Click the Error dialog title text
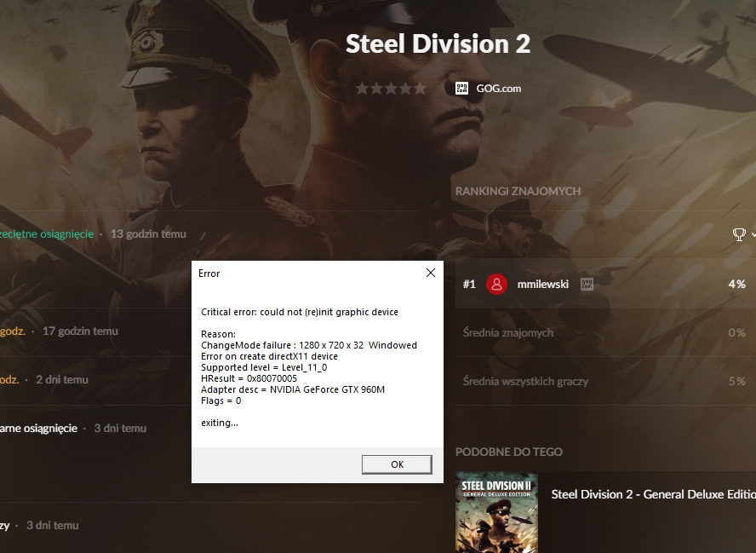756x553 pixels. pos(209,274)
